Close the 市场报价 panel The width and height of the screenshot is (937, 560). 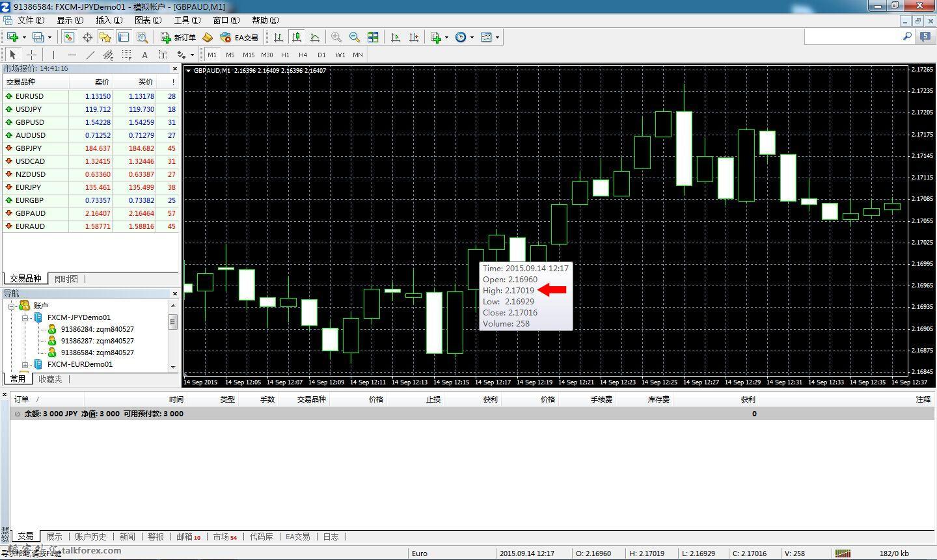click(174, 68)
